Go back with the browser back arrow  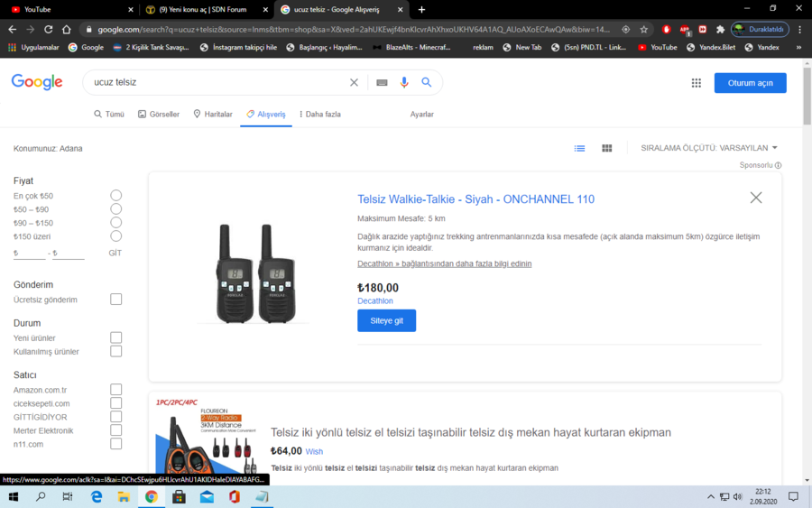[13, 30]
